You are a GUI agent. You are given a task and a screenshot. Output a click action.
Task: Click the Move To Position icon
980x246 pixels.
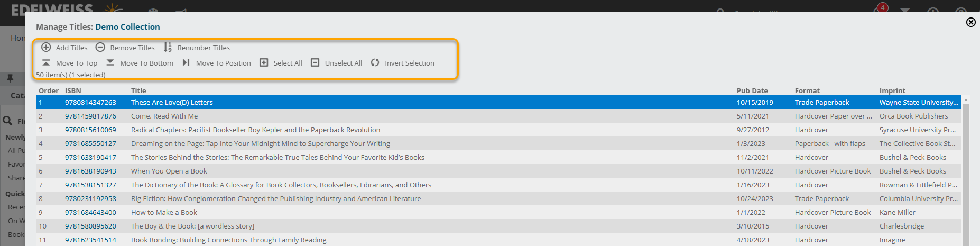(186, 63)
